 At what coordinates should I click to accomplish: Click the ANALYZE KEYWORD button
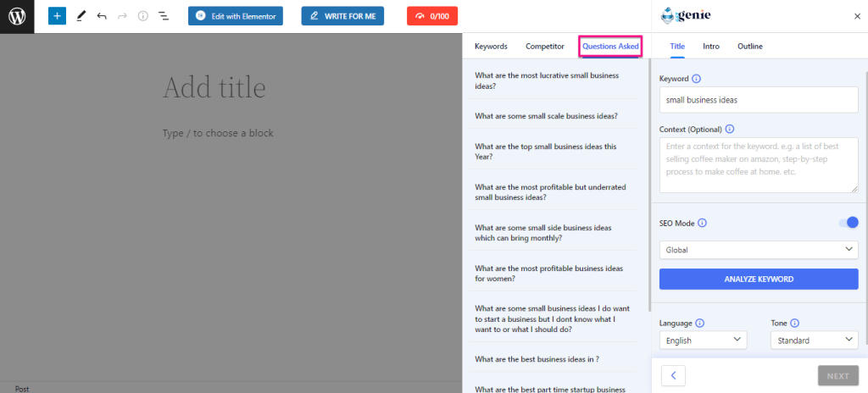pyautogui.click(x=759, y=279)
